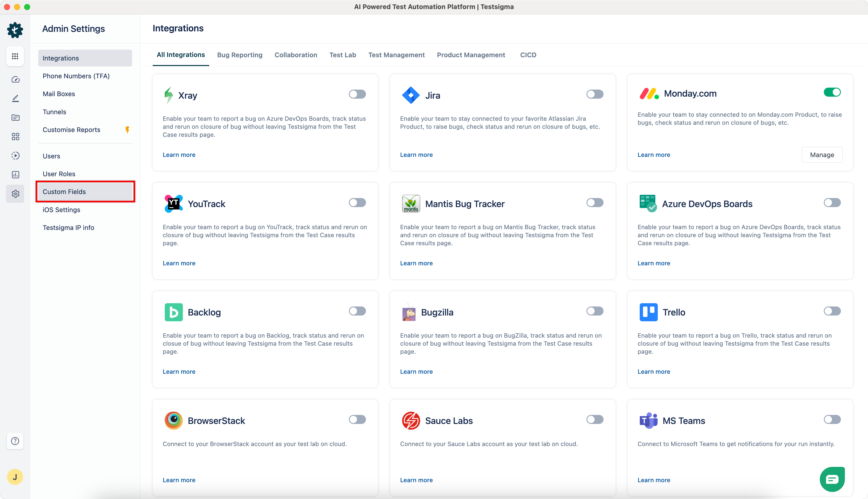Open Learn more link for Sauce Labs
The image size is (868, 499).
click(416, 480)
